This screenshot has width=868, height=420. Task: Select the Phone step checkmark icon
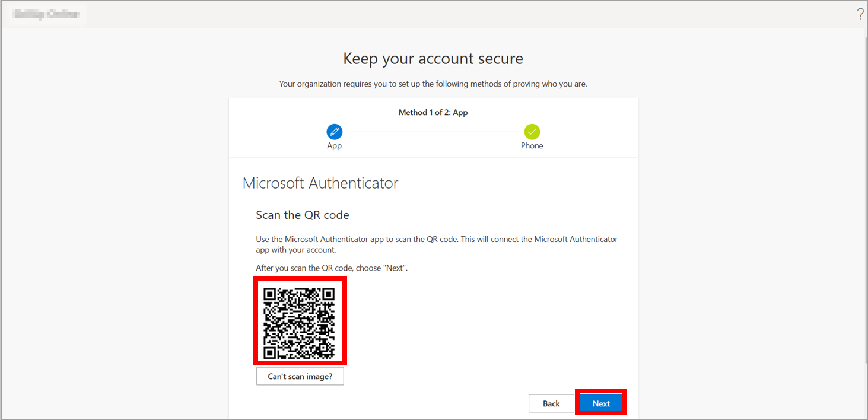(x=532, y=132)
